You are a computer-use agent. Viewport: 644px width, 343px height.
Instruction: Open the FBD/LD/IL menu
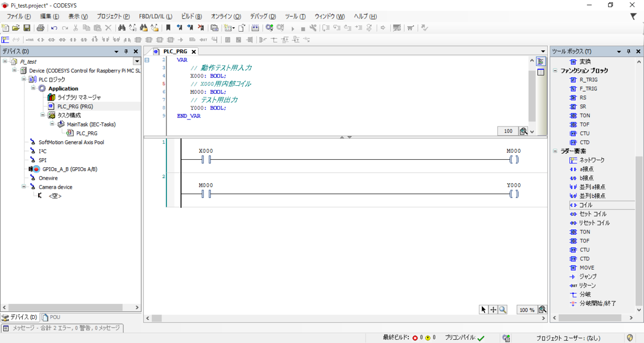[x=156, y=17]
